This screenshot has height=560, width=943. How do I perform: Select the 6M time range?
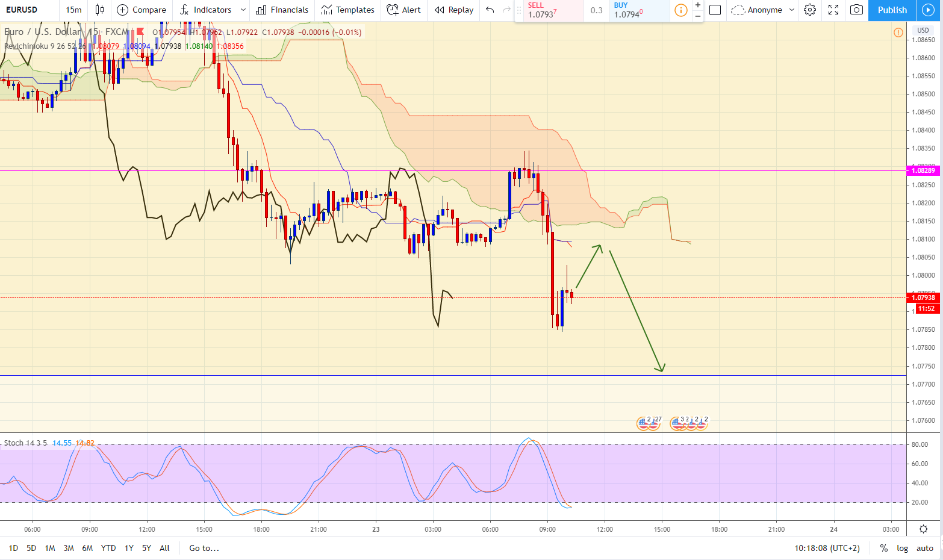[87, 548]
